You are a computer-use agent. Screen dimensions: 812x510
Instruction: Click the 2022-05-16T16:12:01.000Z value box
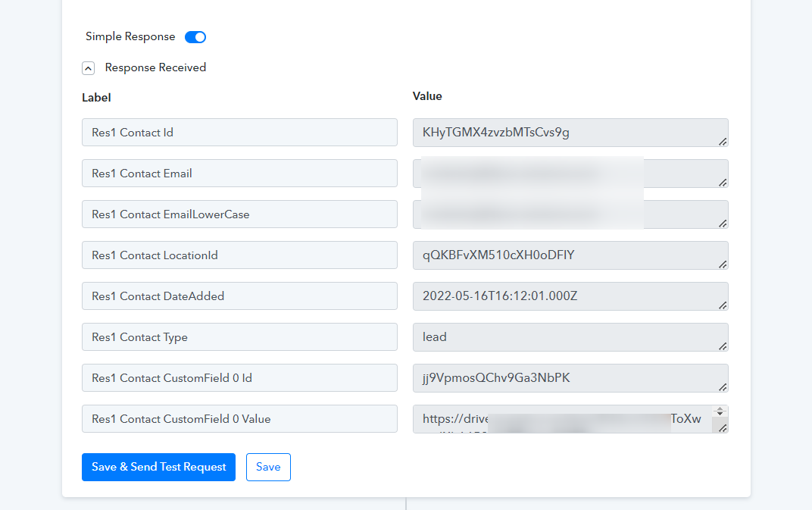pos(570,296)
